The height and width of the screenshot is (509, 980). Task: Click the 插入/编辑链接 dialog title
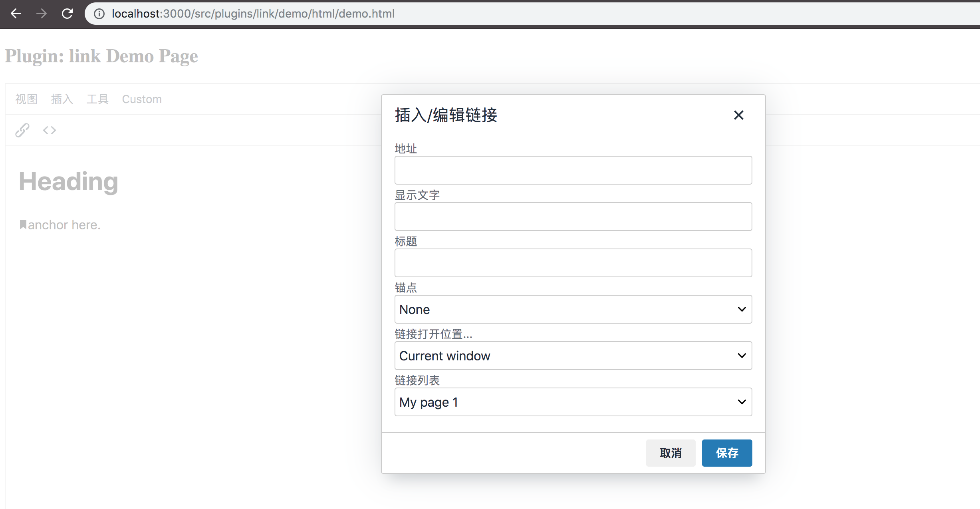click(446, 115)
